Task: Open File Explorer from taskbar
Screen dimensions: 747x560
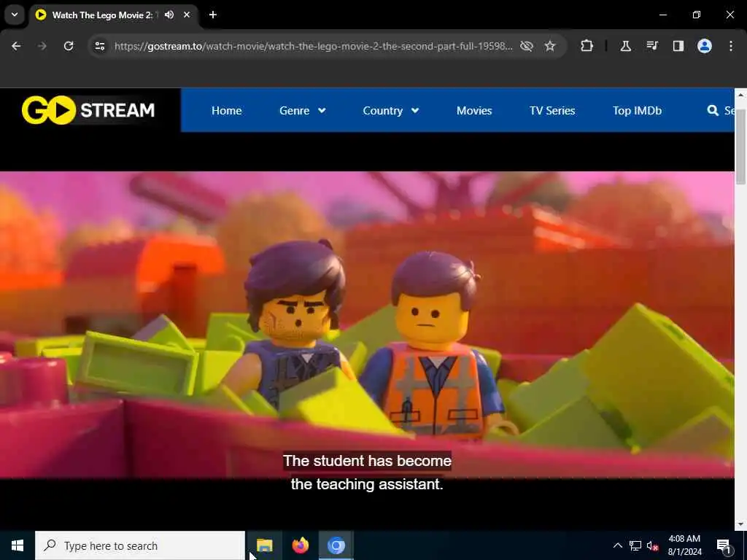Action: [264, 545]
